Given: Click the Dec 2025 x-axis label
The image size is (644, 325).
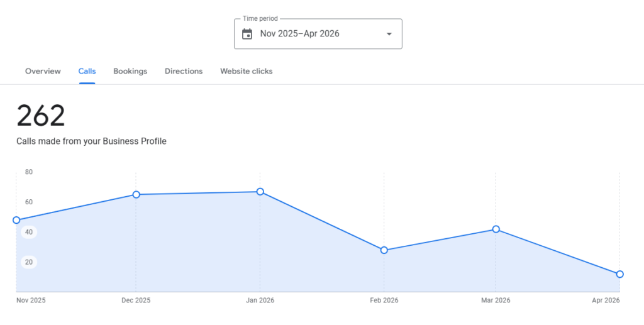Looking at the screenshot, I should point(136,300).
